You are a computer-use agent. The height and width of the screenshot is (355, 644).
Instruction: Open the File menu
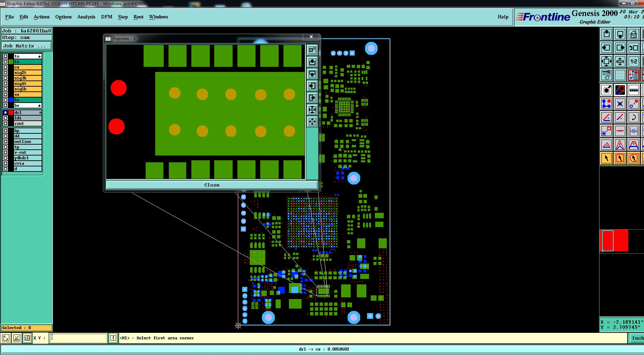[x=10, y=17]
